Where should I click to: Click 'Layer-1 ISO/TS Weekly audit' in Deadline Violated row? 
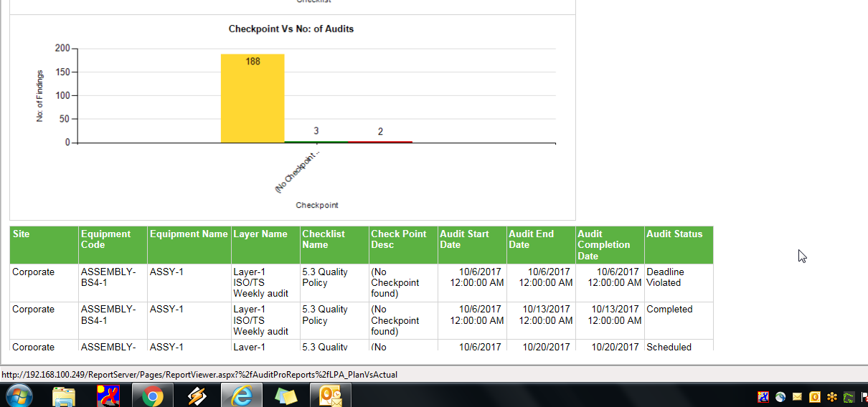pyautogui.click(x=261, y=283)
